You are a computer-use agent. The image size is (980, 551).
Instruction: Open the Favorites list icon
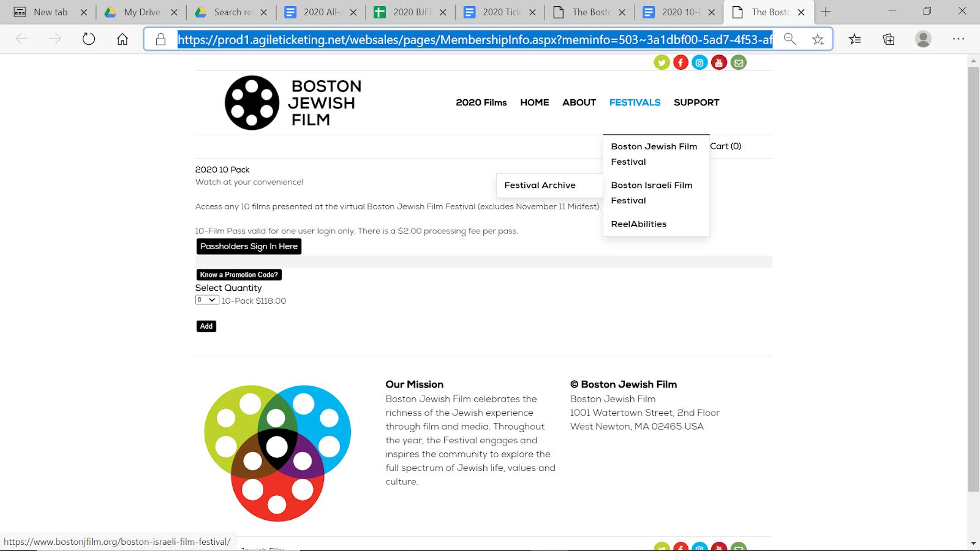click(x=855, y=39)
